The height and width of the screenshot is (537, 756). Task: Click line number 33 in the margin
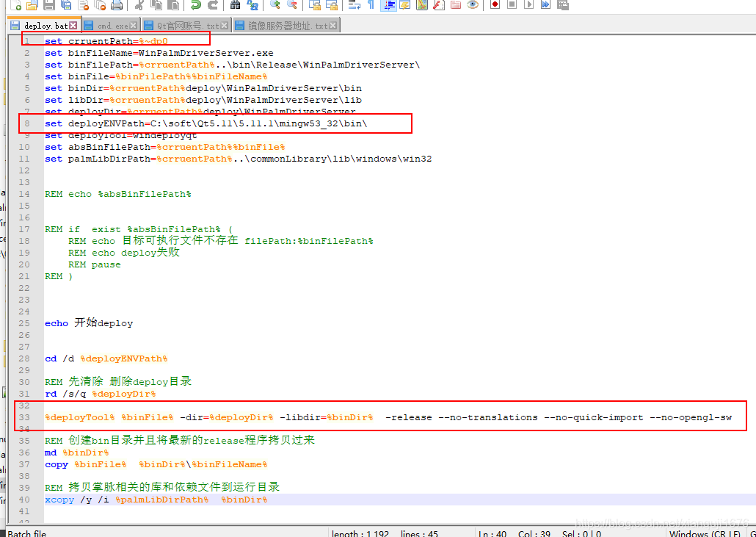point(24,417)
